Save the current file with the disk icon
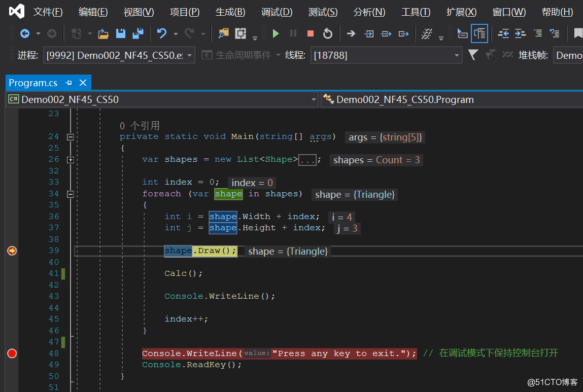 click(x=121, y=34)
